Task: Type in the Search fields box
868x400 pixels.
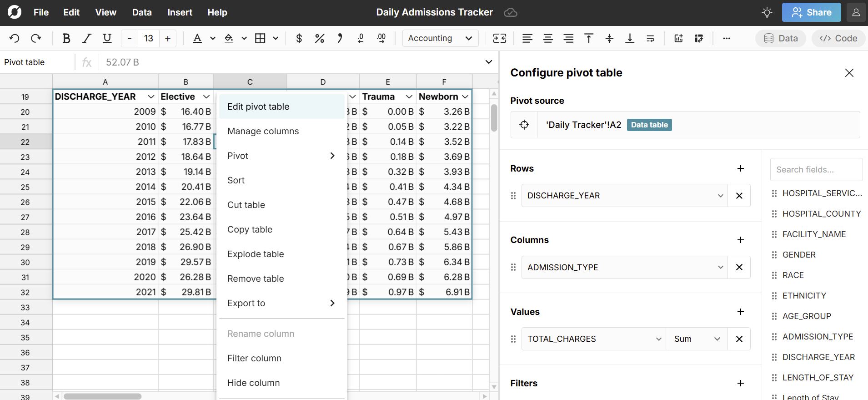Action: click(816, 169)
